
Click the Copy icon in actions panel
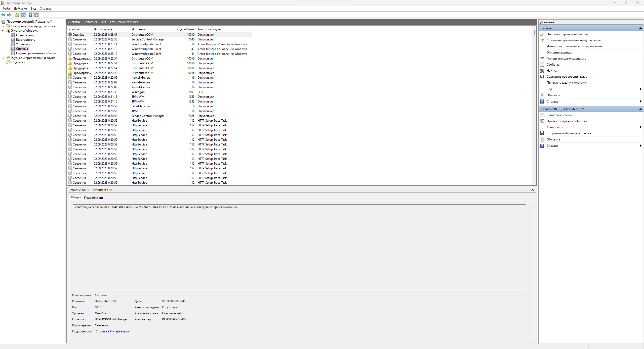[543, 127]
